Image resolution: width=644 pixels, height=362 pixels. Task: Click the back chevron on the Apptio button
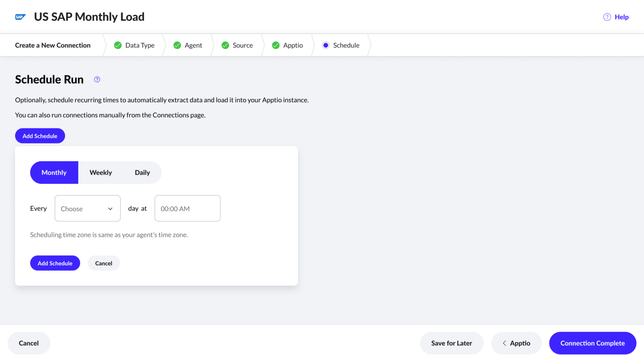[504, 343]
